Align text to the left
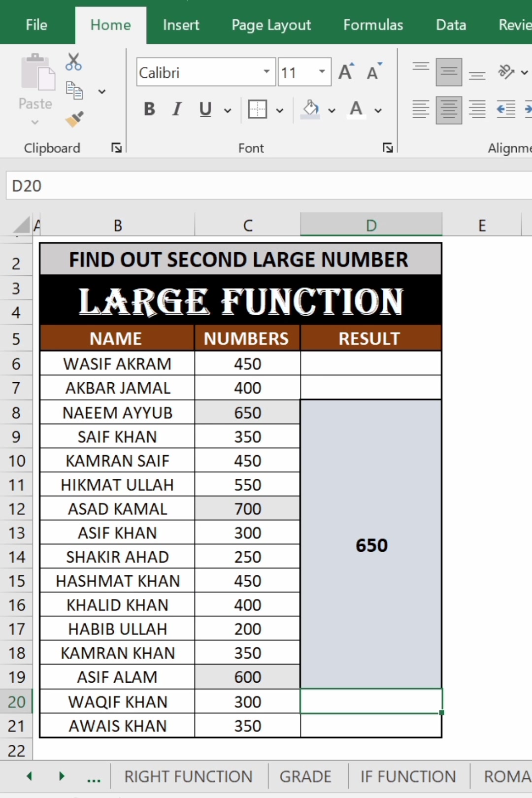Viewport: 532px width, 798px height. (x=421, y=109)
